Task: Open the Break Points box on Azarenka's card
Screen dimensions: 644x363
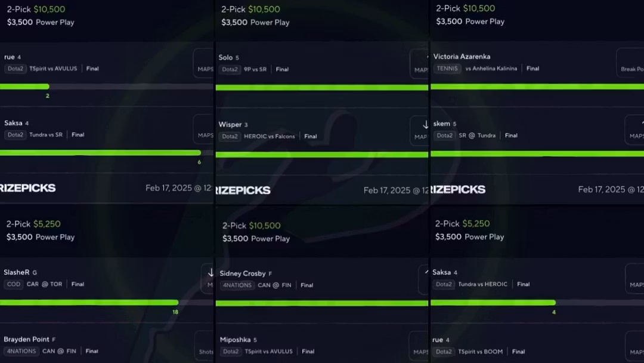Action: pos(630,63)
